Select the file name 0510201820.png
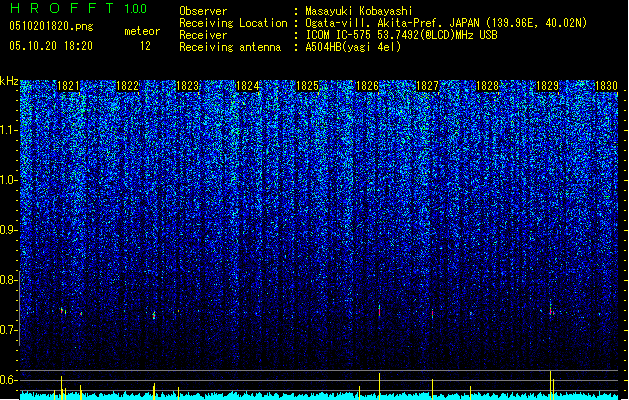Viewport: 629px width, 400px height. (51, 26)
